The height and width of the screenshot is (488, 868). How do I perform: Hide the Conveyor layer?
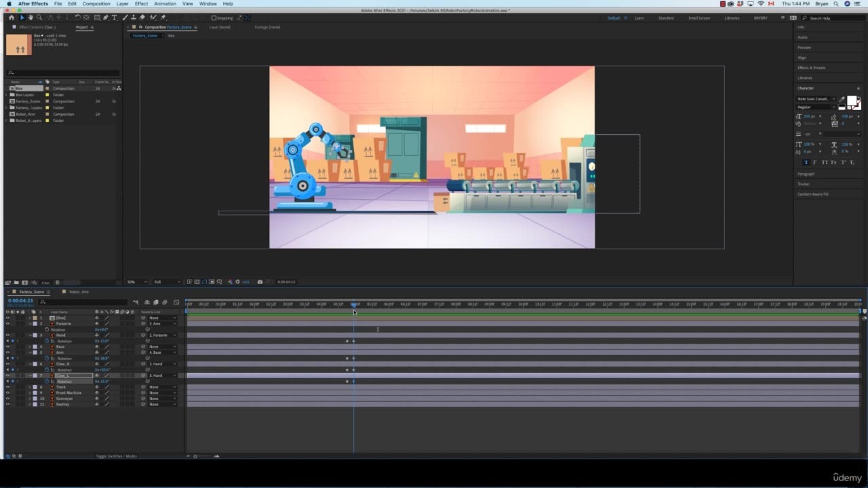7,399
